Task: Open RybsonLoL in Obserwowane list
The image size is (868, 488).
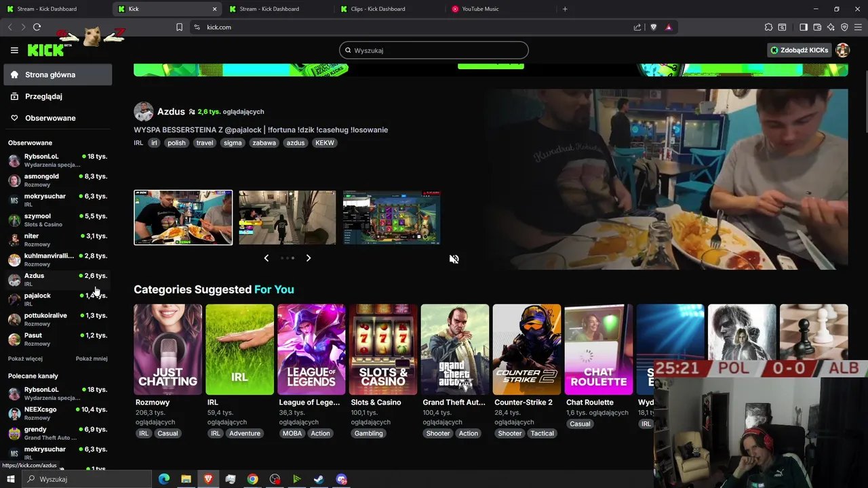Action: coord(58,161)
